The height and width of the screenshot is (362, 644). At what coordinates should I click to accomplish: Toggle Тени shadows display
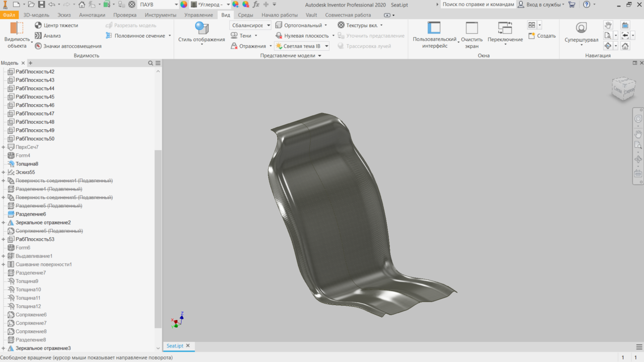(x=244, y=36)
